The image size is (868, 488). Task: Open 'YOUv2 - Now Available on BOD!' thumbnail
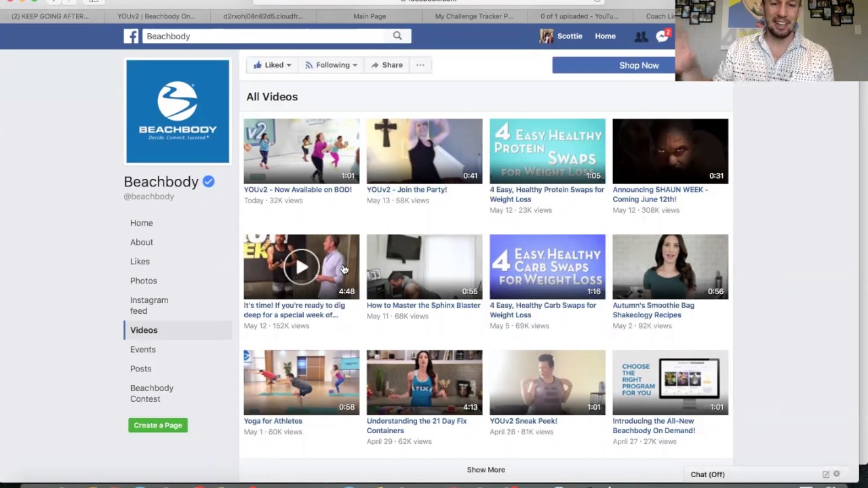click(x=302, y=151)
